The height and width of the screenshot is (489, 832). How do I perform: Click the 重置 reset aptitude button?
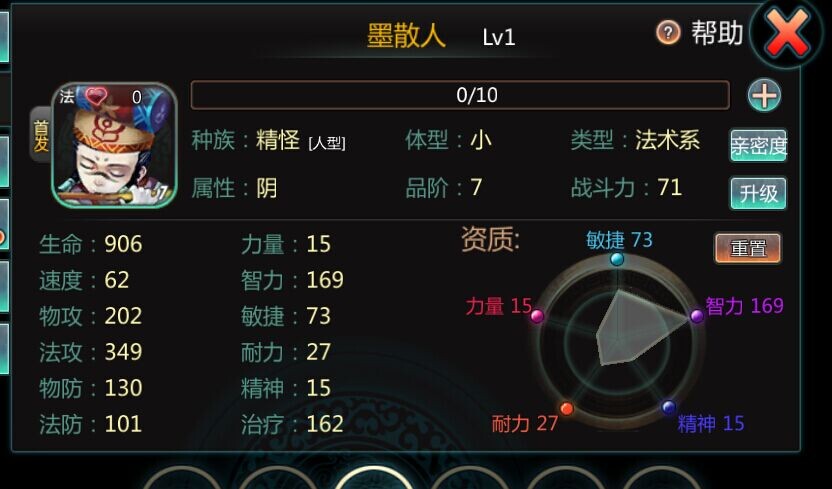(748, 248)
